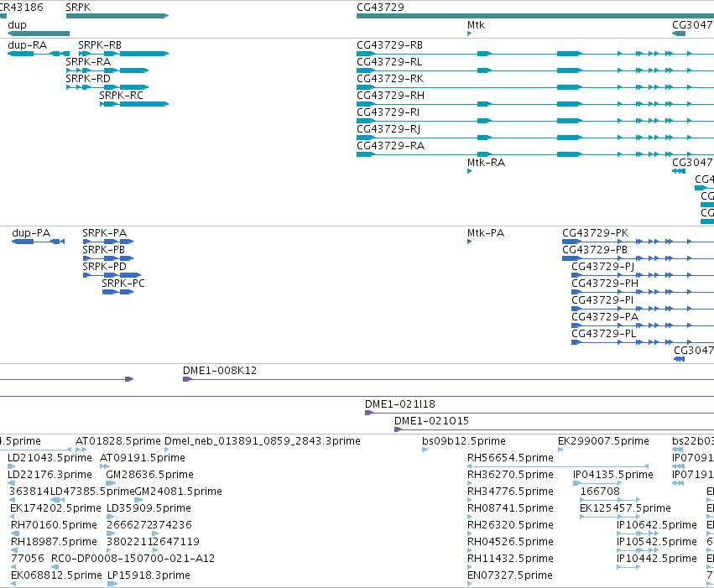Click the dup gene label
The image size is (714, 588).
point(17,25)
